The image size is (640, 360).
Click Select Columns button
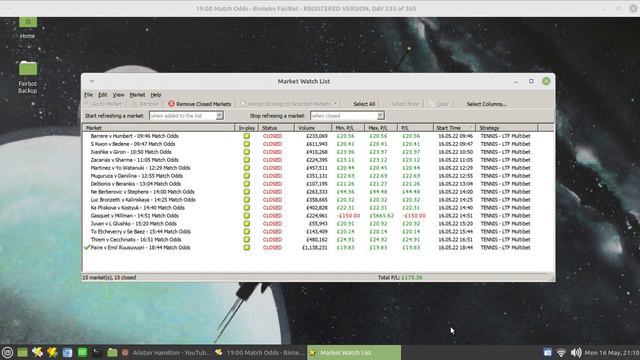pos(487,104)
